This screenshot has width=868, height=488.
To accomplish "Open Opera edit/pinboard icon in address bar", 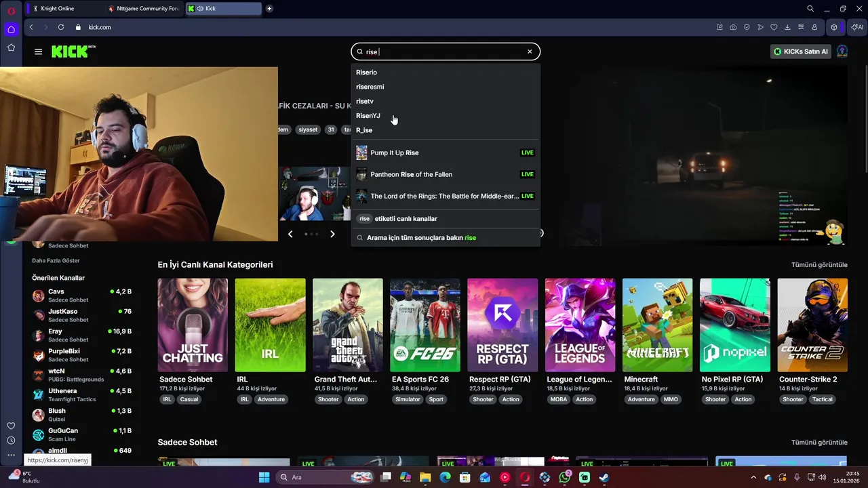I will (719, 27).
